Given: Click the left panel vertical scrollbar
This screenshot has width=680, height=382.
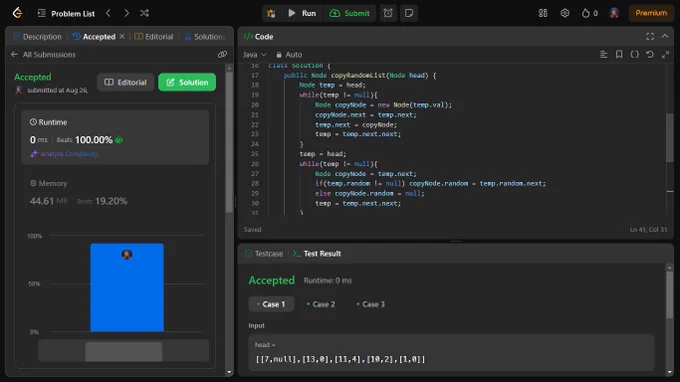Looking at the screenshot, I should pyautogui.click(x=229, y=143).
